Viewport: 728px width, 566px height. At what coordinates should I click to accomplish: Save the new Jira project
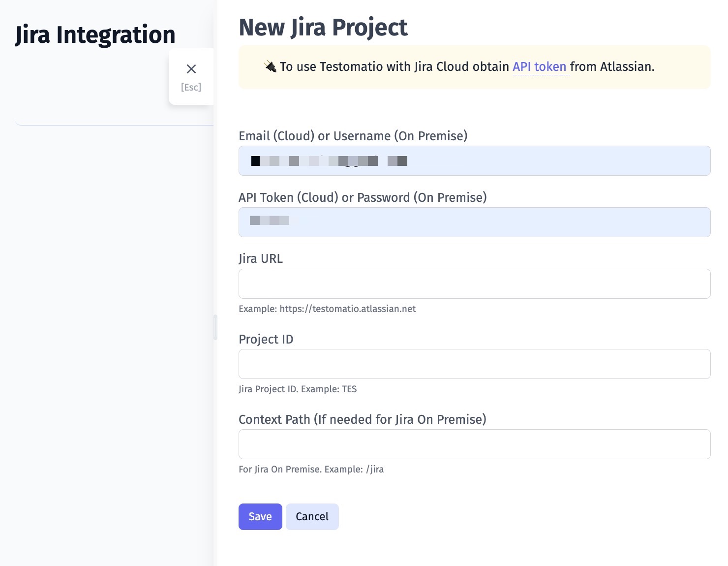260,517
